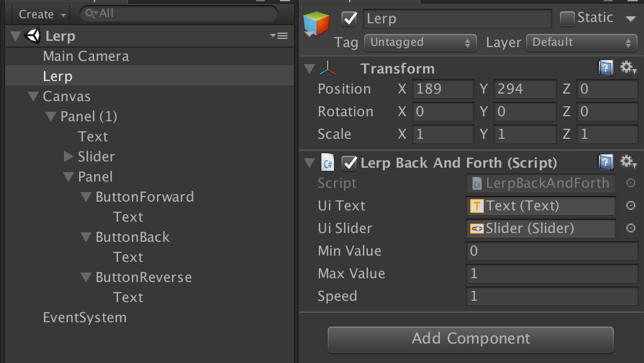
Task: Click the Transform help icon
Action: tap(606, 68)
